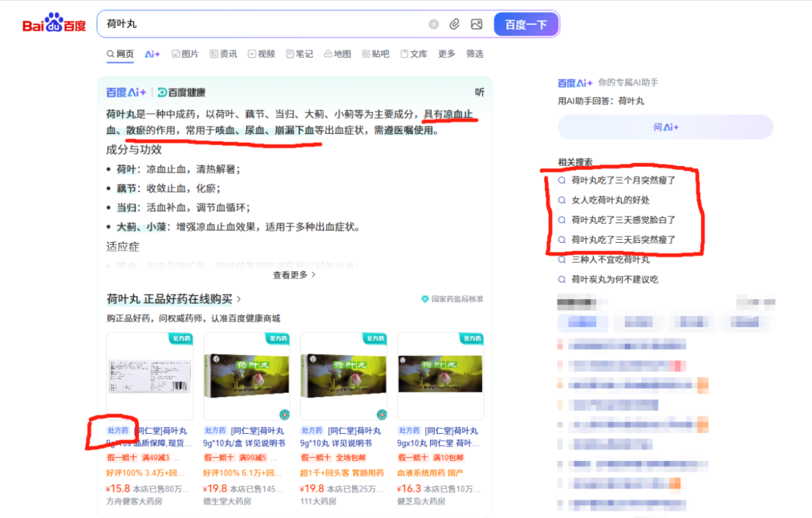Open image search camera icon
This screenshot has height=518, width=812.
pyautogui.click(x=477, y=24)
